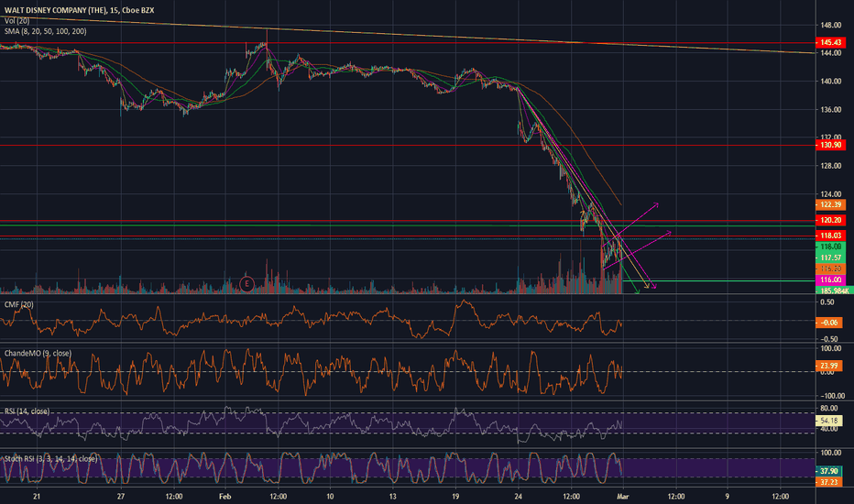This screenshot has width=854, height=504.
Task: Click the orange 122.39 price label
Action: pyautogui.click(x=830, y=205)
